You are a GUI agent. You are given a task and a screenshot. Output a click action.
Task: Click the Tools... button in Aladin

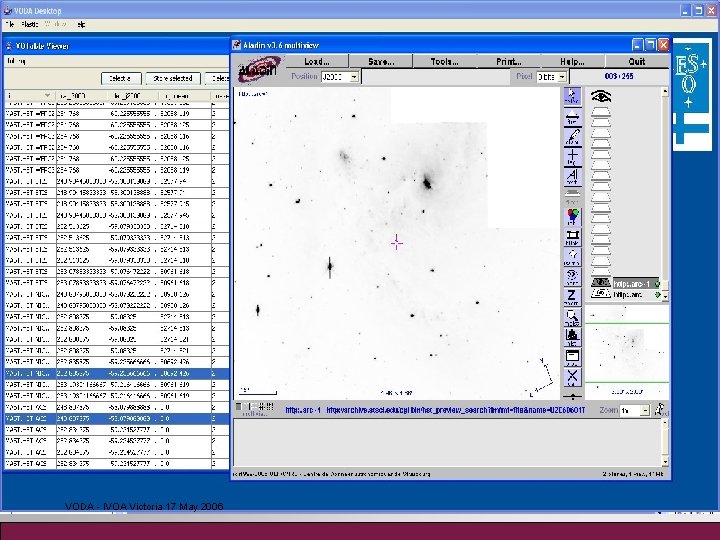[444, 62]
